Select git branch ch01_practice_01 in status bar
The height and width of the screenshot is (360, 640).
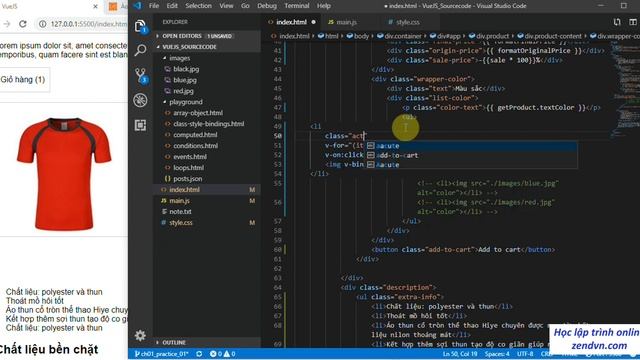pyautogui.click(x=162, y=354)
